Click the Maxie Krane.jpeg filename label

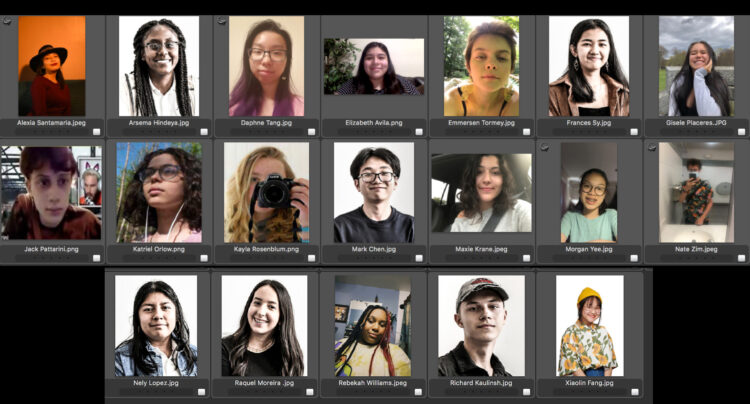pyautogui.click(x=481, y=249)
